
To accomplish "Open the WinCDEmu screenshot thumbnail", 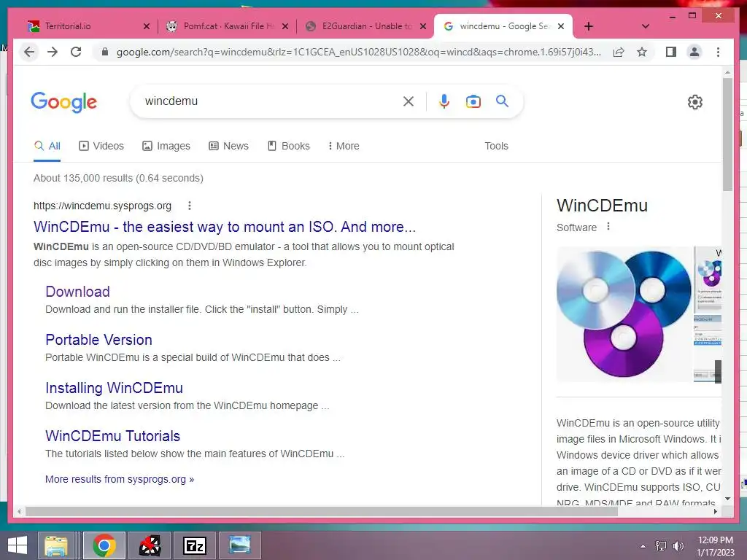I will pos(708,314).
